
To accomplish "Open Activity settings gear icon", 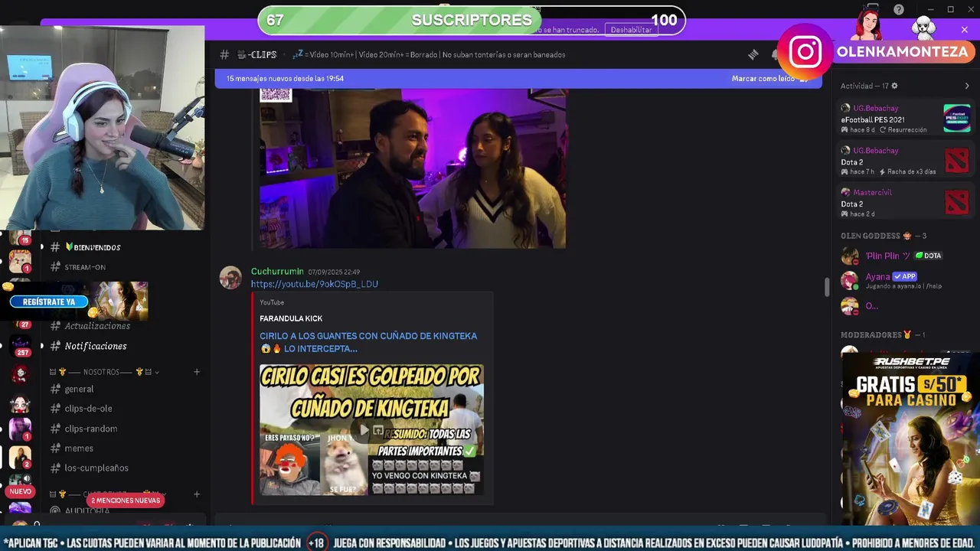I will (x=894, y=86).
